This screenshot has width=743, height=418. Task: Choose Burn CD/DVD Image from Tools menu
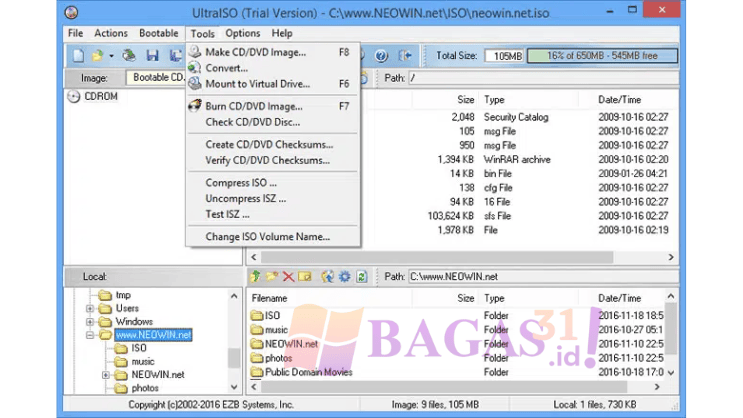[253, 106]
